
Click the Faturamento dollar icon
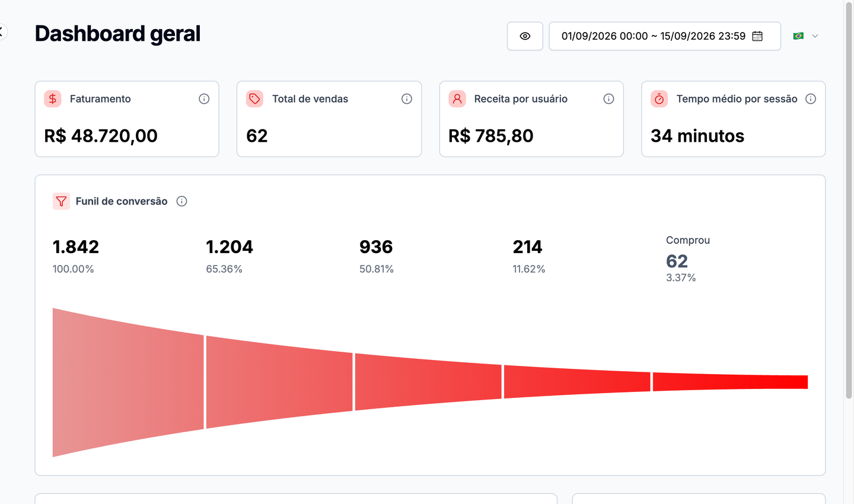coord(53,99)
